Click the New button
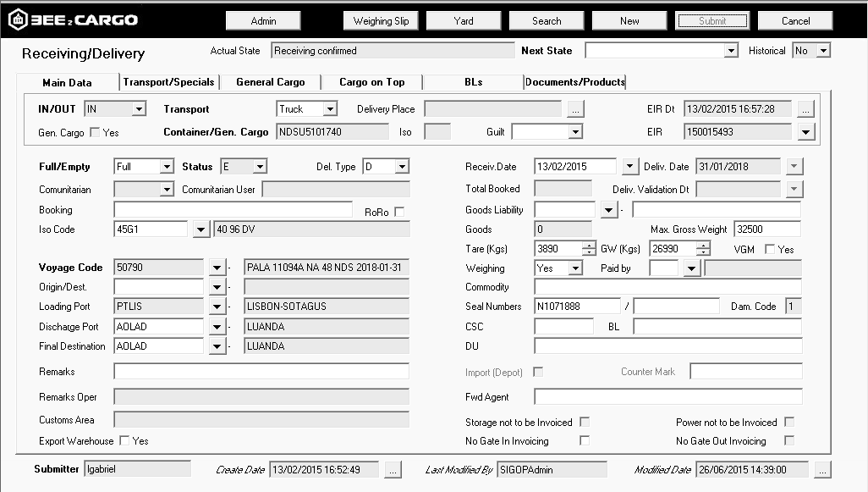Viewport: 868px width, 492px height. click(629, 21)
